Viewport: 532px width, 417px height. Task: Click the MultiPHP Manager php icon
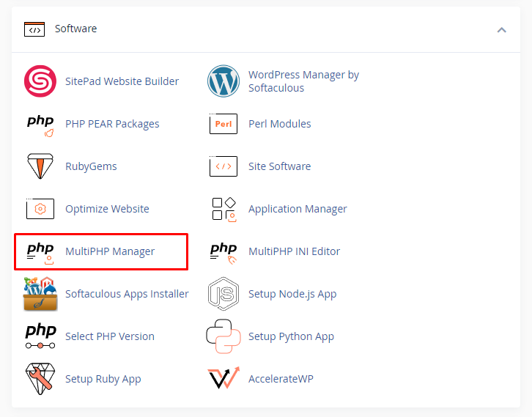tap(40, 253)
